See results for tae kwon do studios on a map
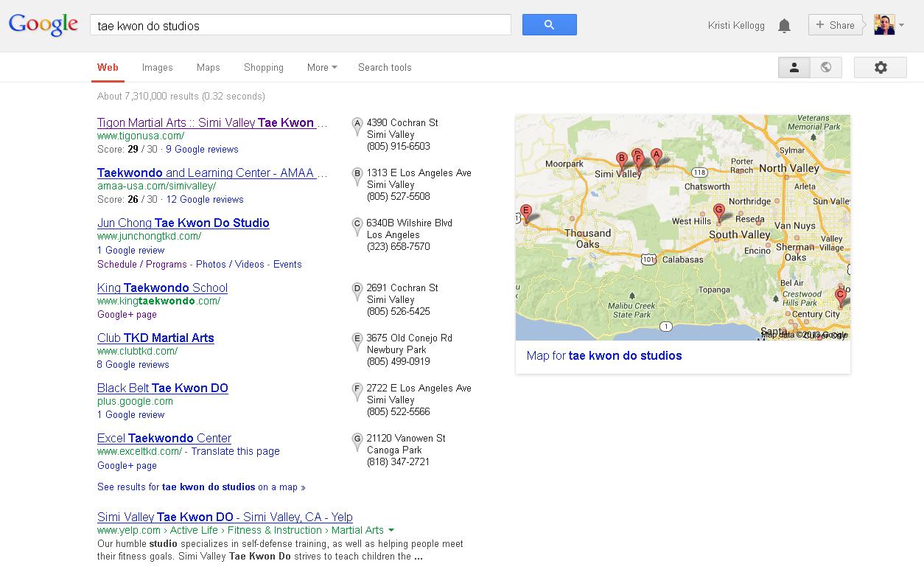 click(x=201, y=487)
